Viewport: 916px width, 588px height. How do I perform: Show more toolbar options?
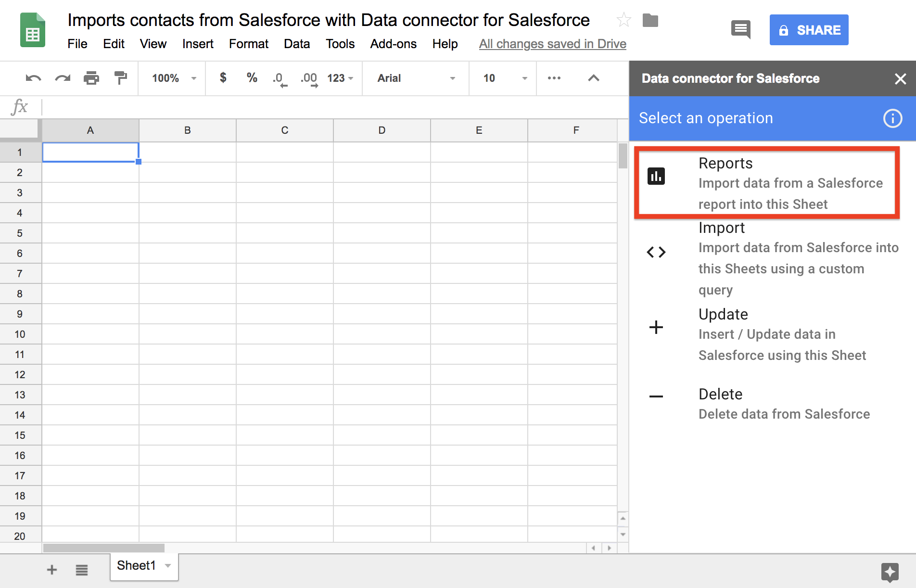point(554,78)
